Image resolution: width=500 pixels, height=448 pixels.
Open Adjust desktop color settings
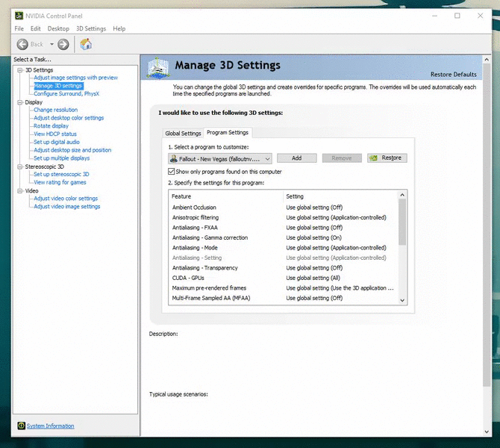(69, 118)
